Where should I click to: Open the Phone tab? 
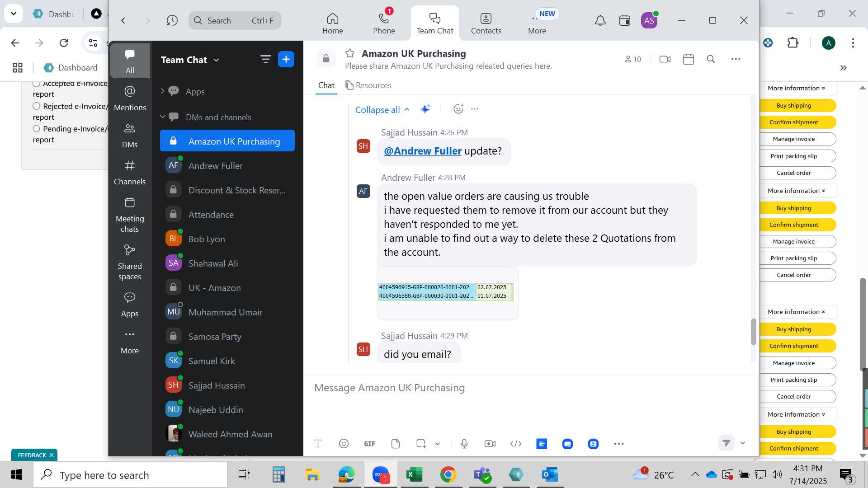[384, 23]
